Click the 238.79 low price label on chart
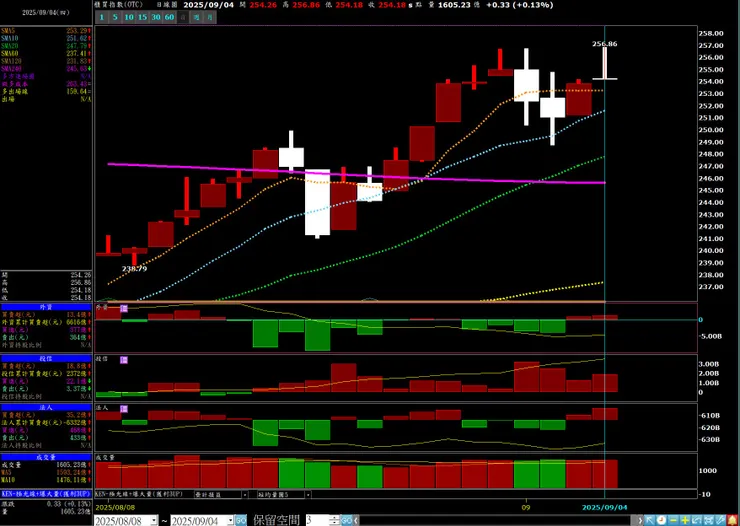 point(135,269)
